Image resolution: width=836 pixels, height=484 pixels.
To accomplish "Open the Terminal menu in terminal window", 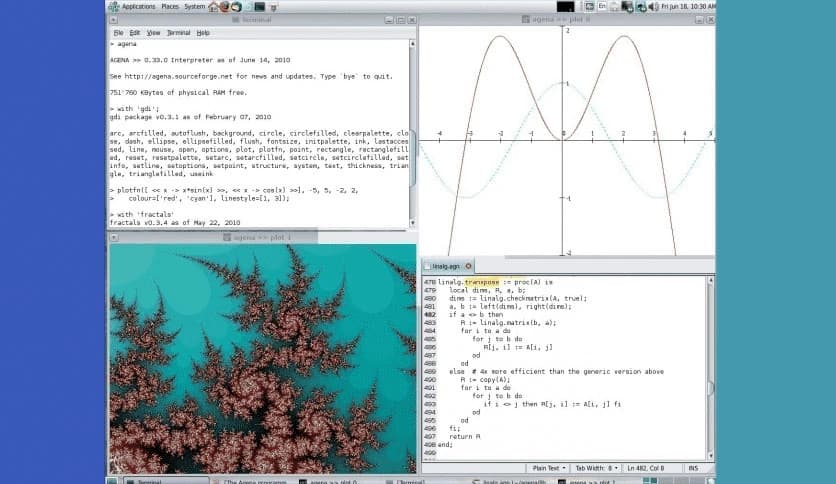I will pos(178,32).
